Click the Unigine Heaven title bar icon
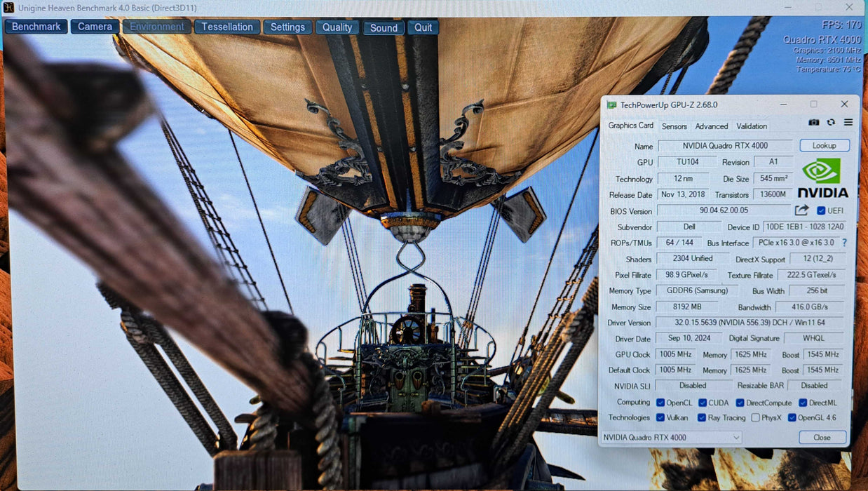This screenshot has width=868, height=491. pyautogui.click(x=8, y=7)
